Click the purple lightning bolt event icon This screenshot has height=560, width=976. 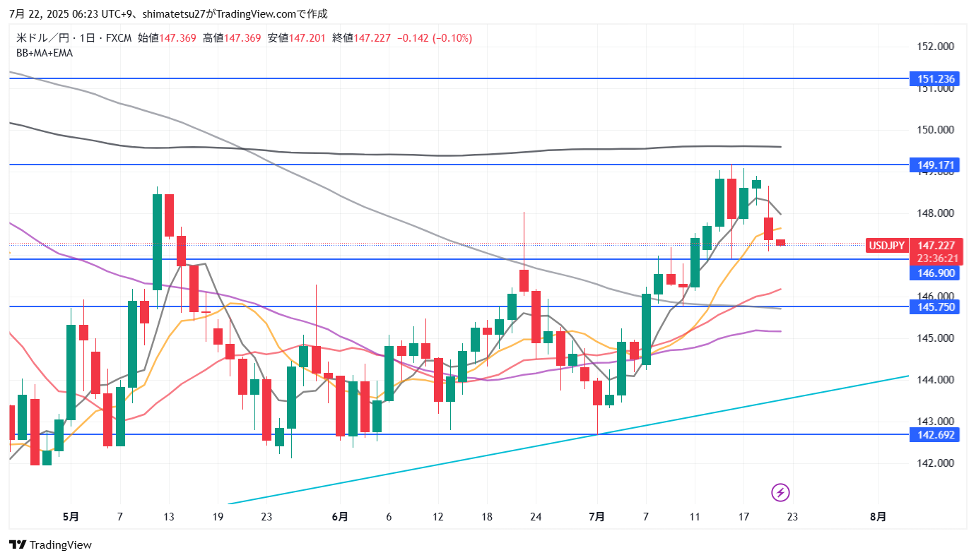pos(780,492)
